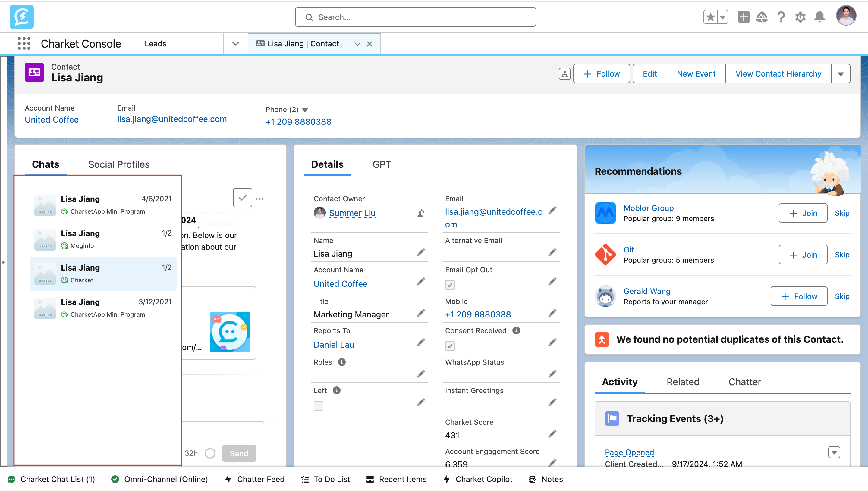
Task: Edit the Alternative Email pencil icon
Action: [x=552, y=252]
